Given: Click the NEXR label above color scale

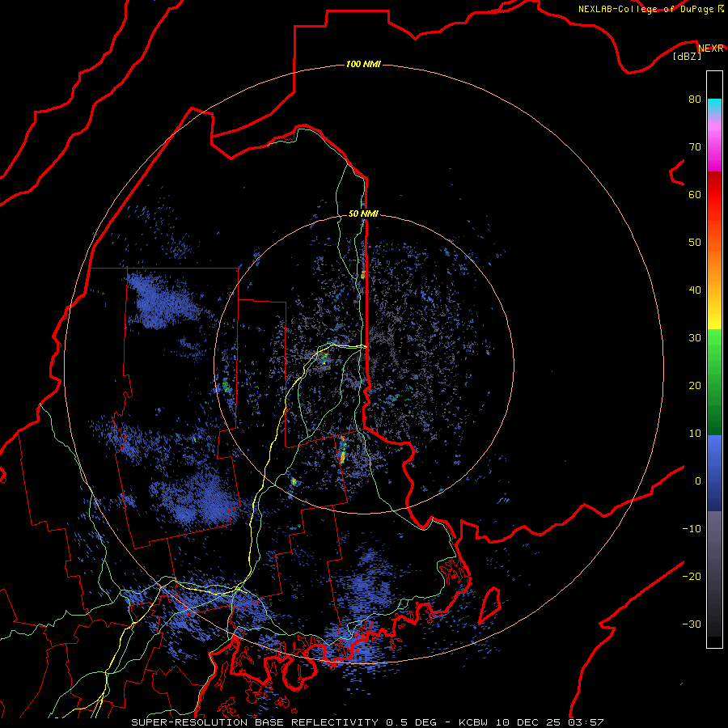Looking at the screenshot, I should (711, 49).
